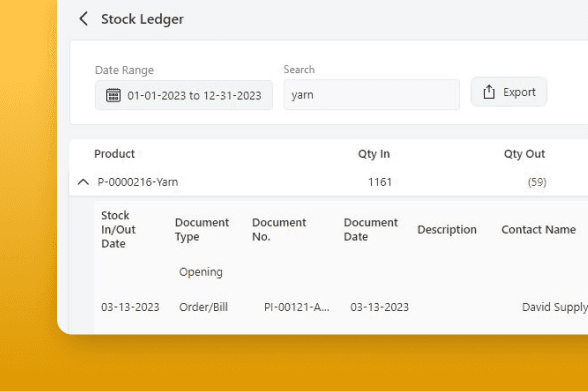
Task: Export the stock ledger
Action: [509, 92]
